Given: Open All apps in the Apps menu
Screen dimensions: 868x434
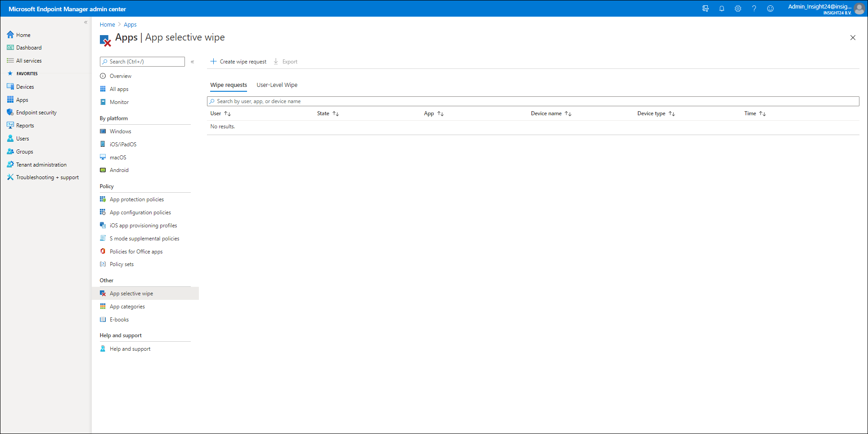Looking at the screenshot, I should (x=119, y=89).
